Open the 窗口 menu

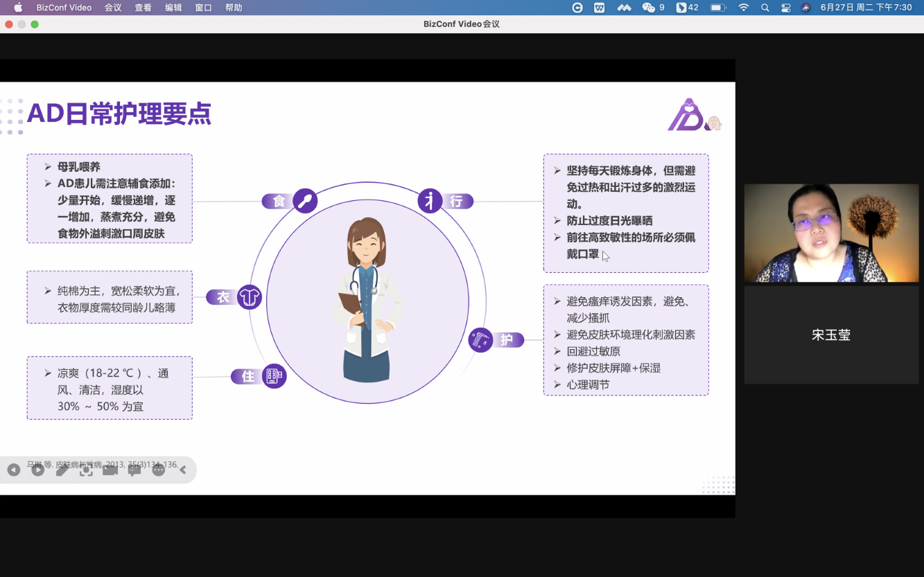(203, 8)
